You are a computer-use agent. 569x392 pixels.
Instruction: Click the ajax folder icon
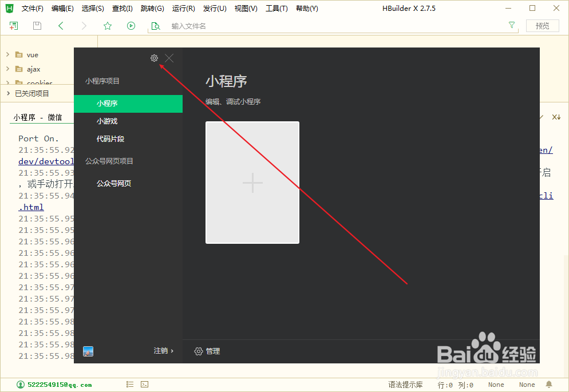pyautogui.click(x=19, y=69)
